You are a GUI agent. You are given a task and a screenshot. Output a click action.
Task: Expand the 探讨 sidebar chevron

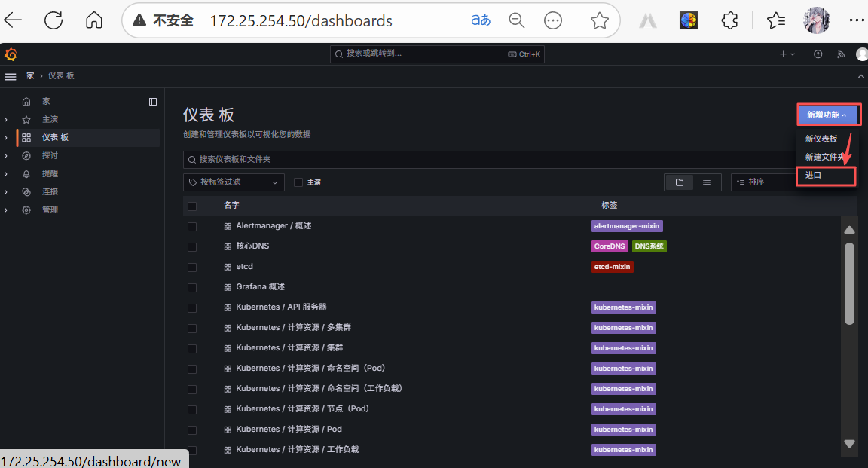[x=6, y=156]
